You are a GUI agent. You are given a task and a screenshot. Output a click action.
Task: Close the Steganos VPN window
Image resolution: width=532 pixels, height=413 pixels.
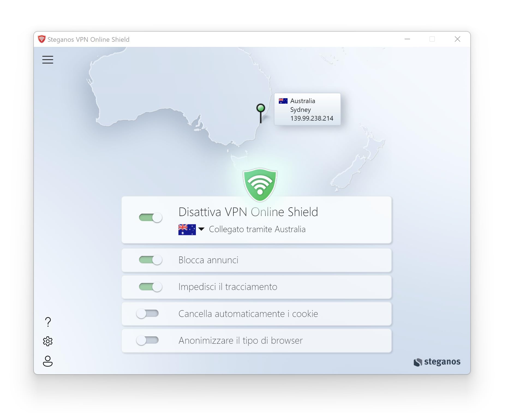pos(458,39)
